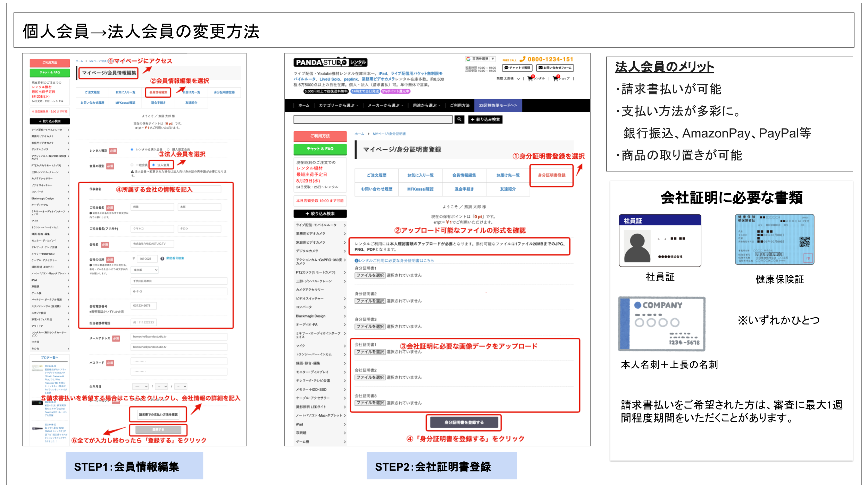Expand the カテゴリーから選ぶ menu
Screen dimensions: 868x488
coord(338,106)
